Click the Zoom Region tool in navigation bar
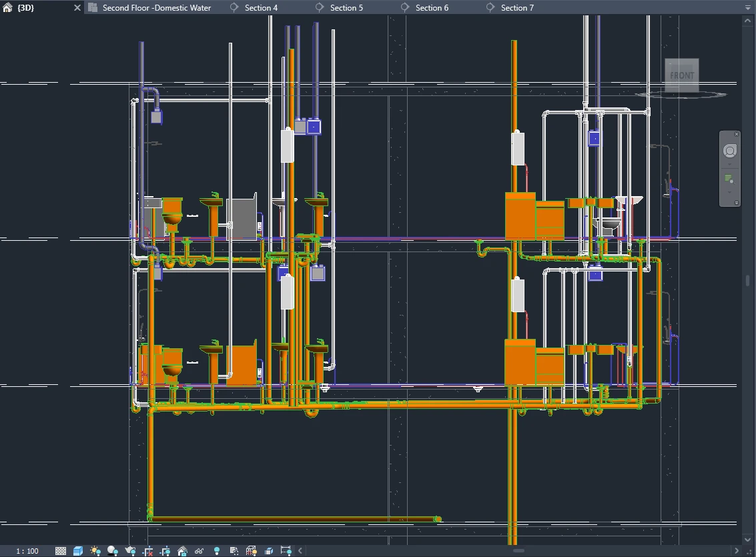This screenshot has height=557, width=756. pos(729,179)
